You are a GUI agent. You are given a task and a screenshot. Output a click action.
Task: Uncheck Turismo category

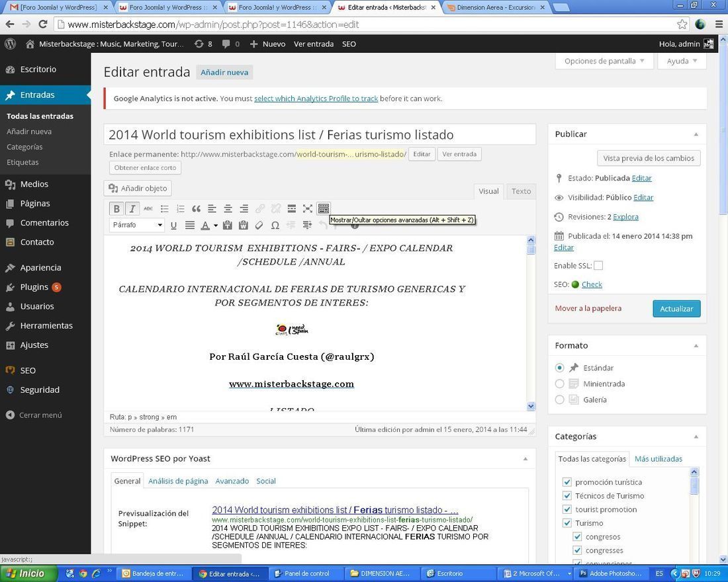[567, 523]
